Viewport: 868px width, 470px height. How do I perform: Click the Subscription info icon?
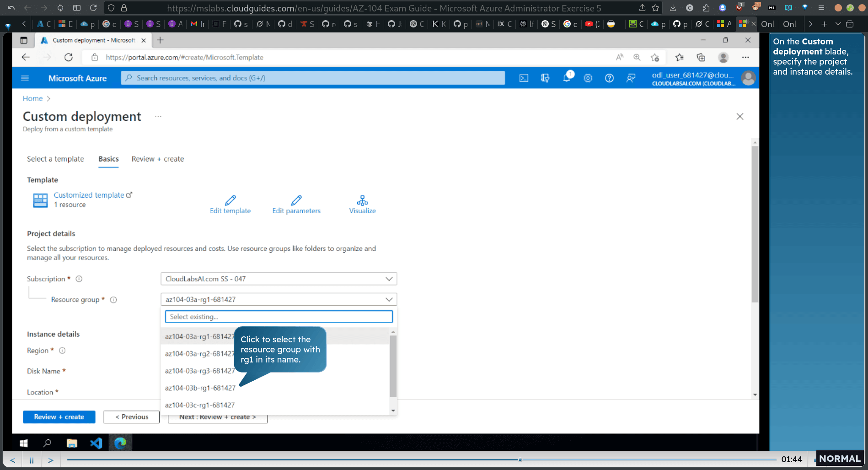click(79, 279)
